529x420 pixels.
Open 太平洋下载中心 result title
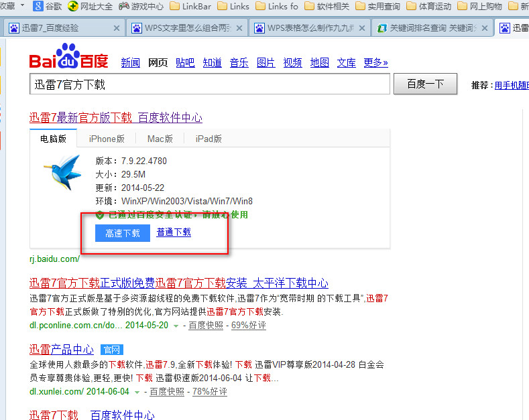tap(179, 283)
